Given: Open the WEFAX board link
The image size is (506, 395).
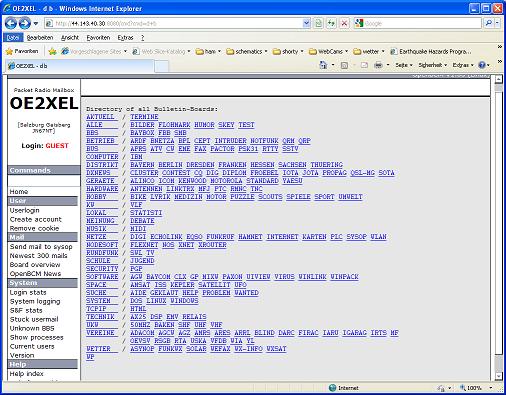Looking at the screenshot, I should [220, 349].
